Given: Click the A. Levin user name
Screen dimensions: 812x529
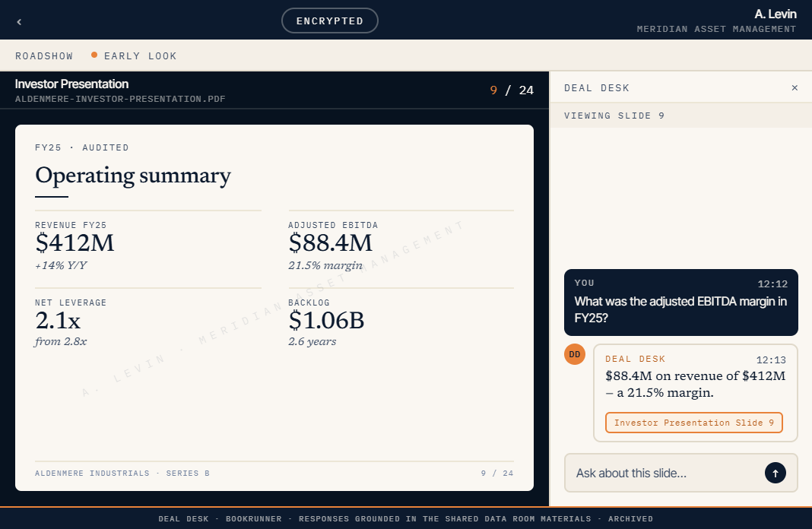Looking at the screenshot, I should tap(776, 14).
